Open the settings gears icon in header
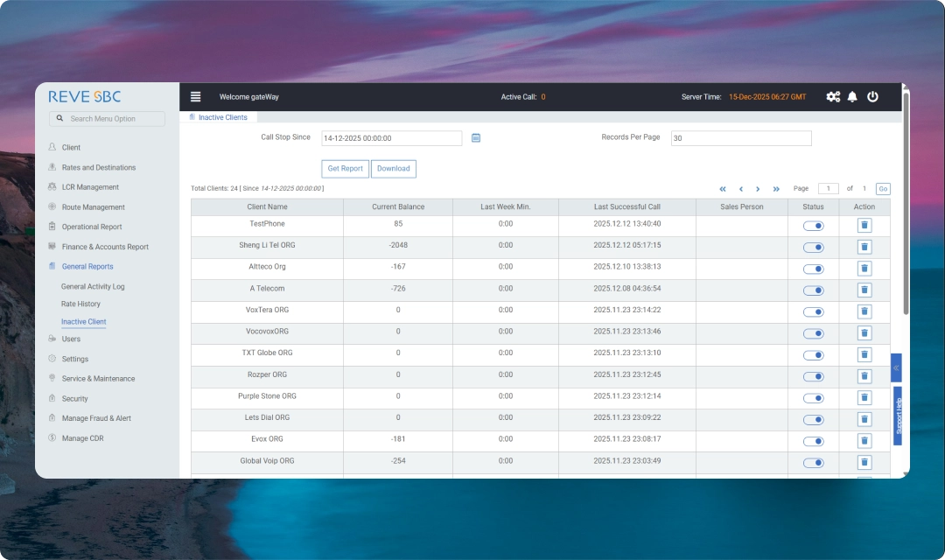 point(832,97)
